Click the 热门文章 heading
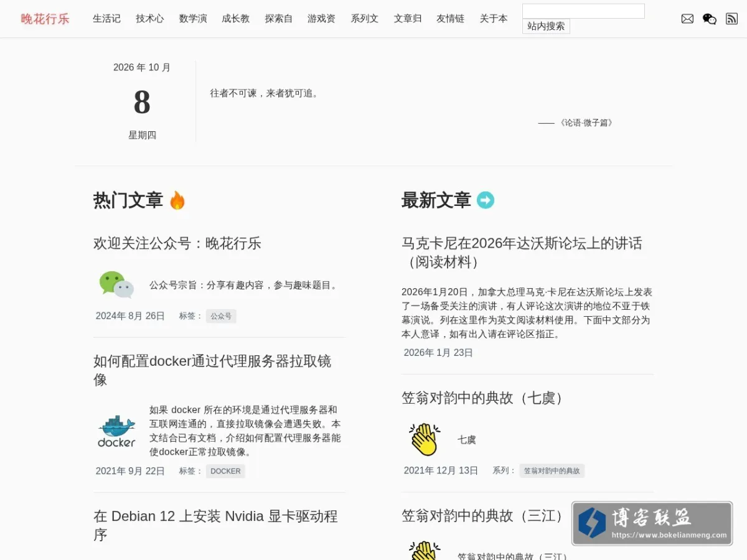This screenshot has height=560, width=747. click(128, 200)
